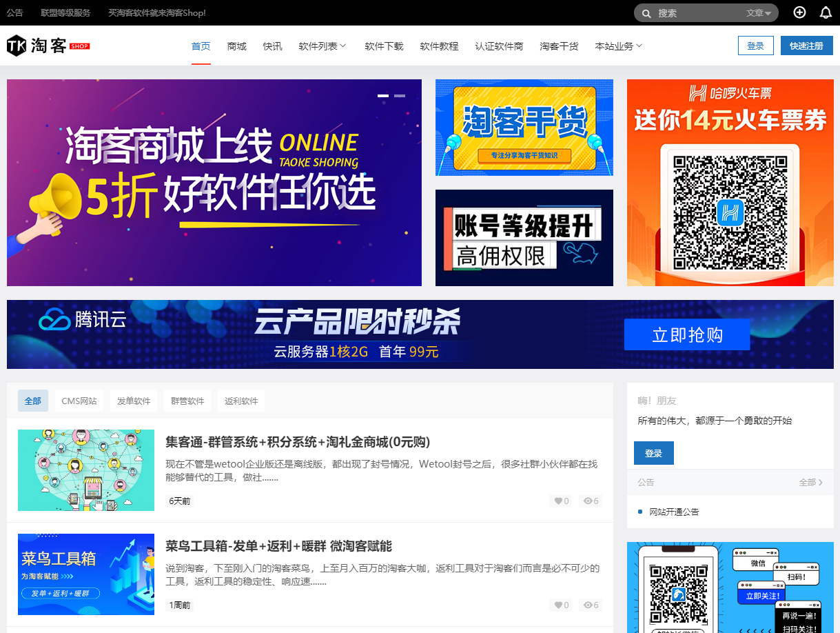Viewport: 840px width, 633px height.
Task: Click eye views icon on 集客通 article
Action: click(x=588, y=501)
